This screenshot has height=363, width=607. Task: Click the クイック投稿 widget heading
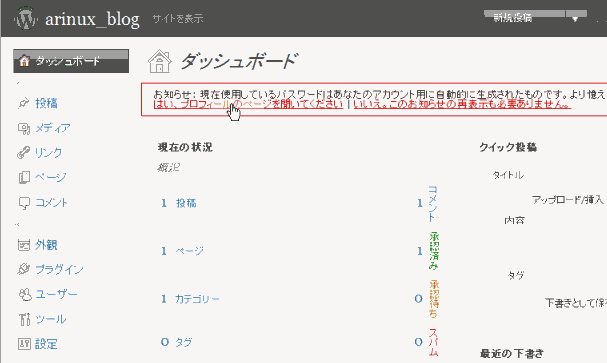click(508, 147)
